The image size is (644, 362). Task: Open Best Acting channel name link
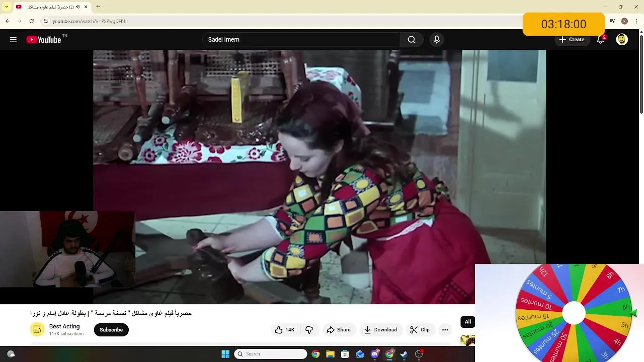click(64, 326)
